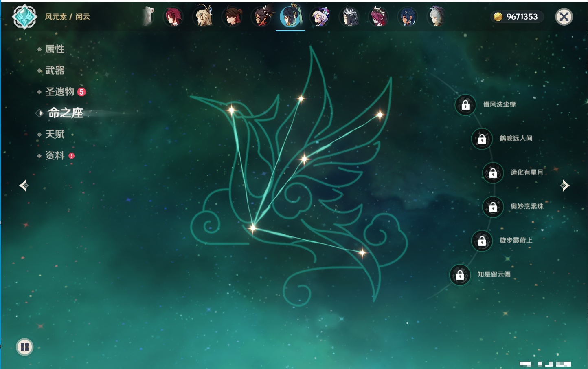Open the locked 奥妙烹黍珠 constellation node
The width and height of the screenshot is (588, 369).
pyautogui.click(x=493, y=207)
